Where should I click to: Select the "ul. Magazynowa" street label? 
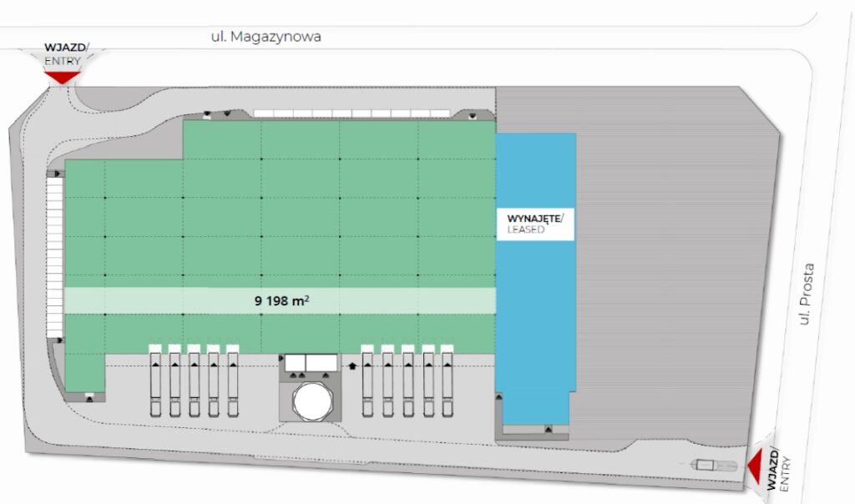point(266,37)
